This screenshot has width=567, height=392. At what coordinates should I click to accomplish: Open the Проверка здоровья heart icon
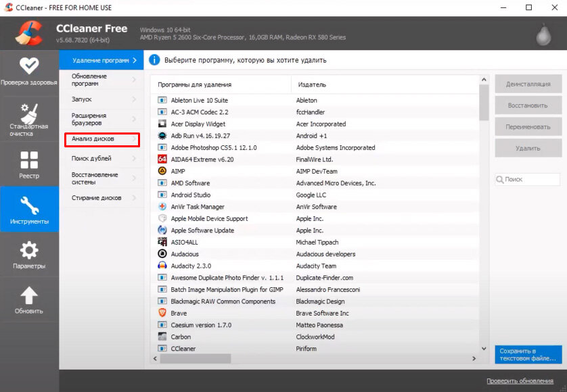tap(29, 66)
